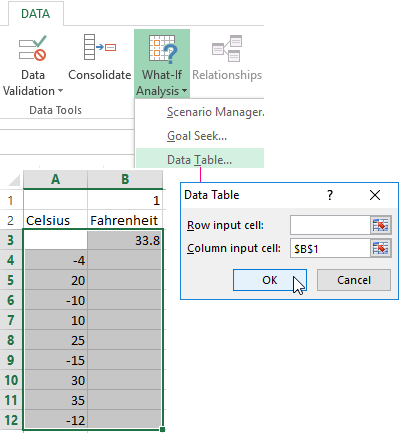Confirm the Data Table dialog with OK

[x=270, y=280]
